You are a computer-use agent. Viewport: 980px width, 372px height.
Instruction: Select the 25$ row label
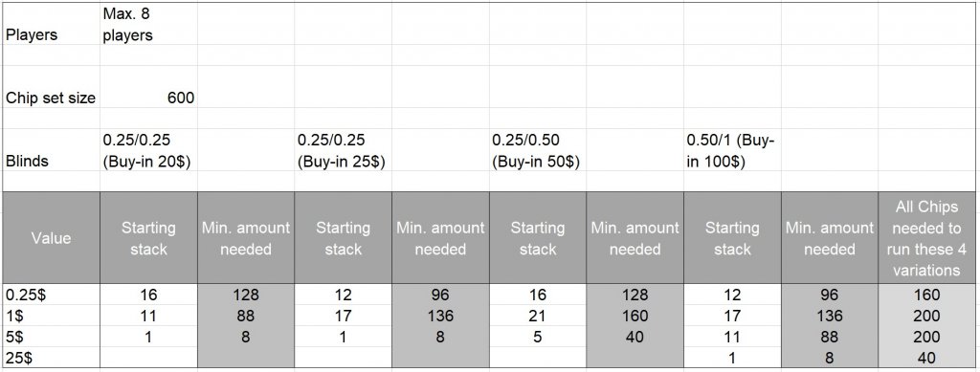click(x=52, y=357)
